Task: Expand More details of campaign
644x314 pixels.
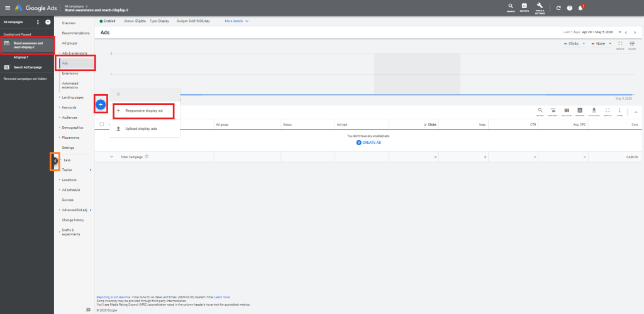Action: [236, 21]
